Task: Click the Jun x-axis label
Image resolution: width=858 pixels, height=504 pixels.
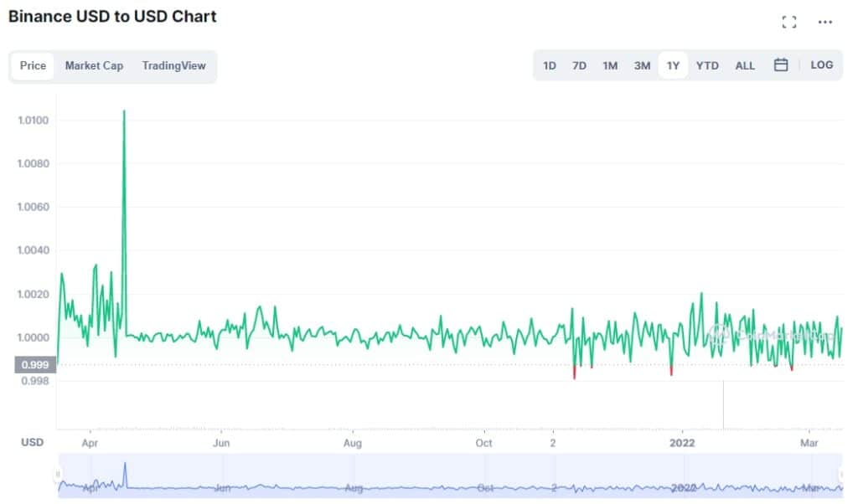Action: point(221,443)
